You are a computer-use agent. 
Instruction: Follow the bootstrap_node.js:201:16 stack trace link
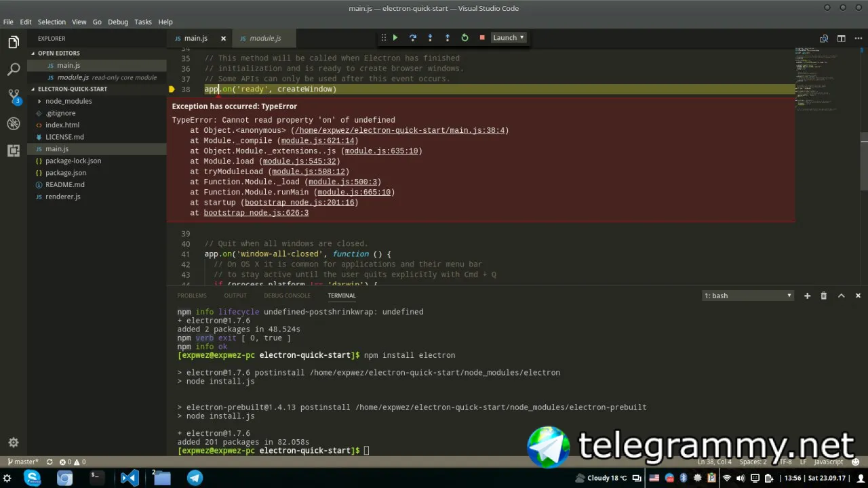(x=300, y=203)
